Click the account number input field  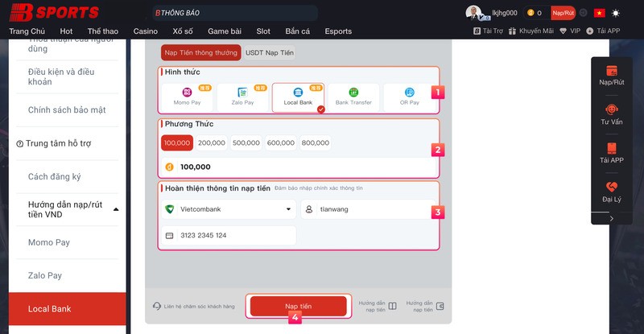click(x=229, y=235)
